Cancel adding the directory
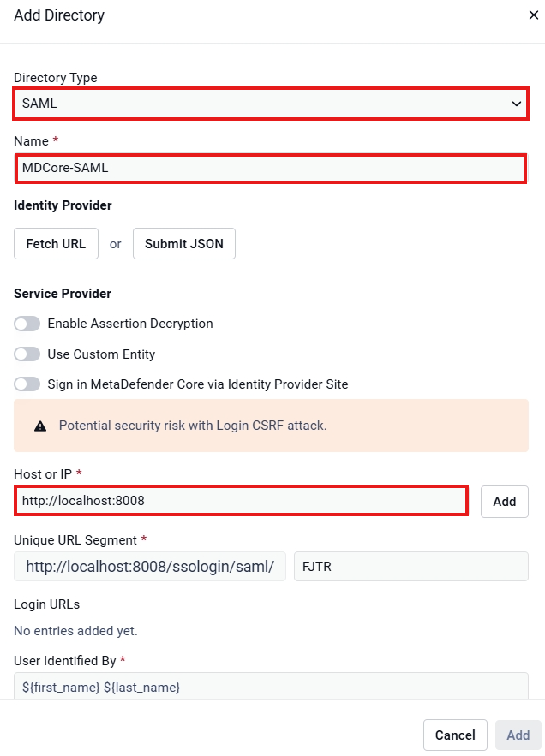Screen dimensions: 545x756 click(455, 735)
